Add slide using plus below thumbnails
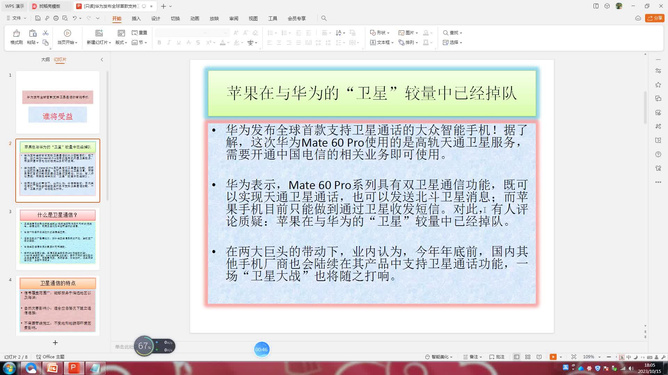The height and width of the screenshot is (375, 668). click(55, 343)
